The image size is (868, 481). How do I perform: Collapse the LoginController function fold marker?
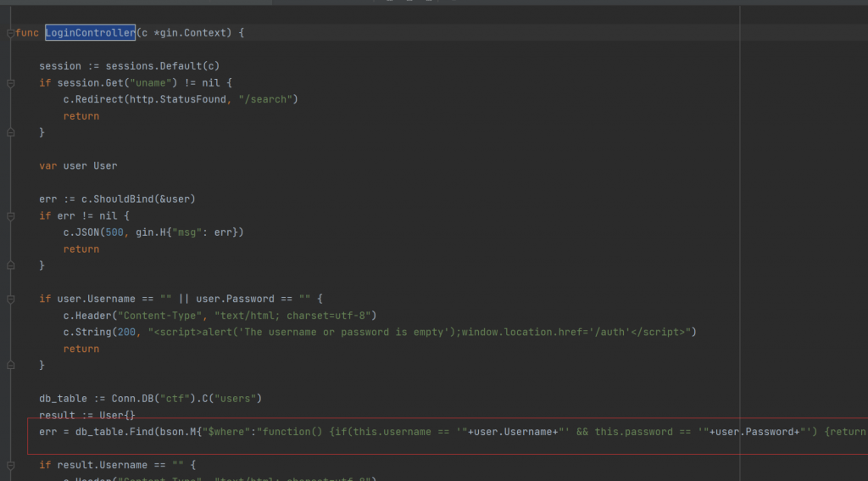pyautogui.click(x=10, y=33)
